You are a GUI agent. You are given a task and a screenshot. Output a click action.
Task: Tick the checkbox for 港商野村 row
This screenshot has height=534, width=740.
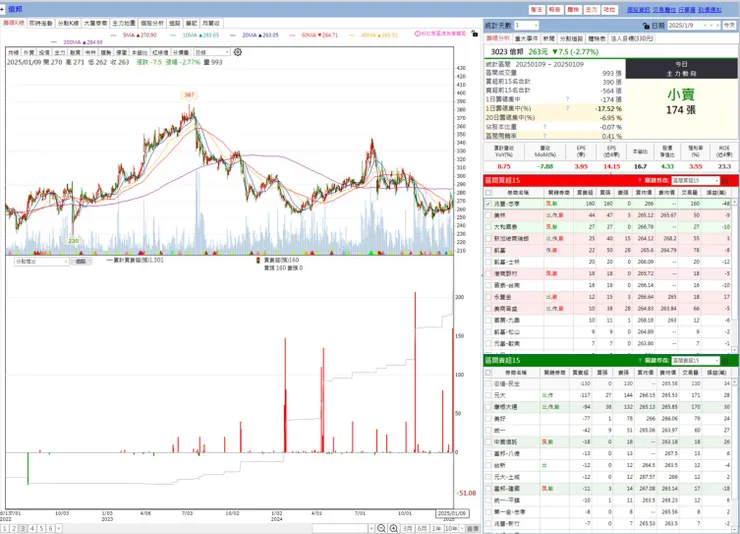(488, 274)
